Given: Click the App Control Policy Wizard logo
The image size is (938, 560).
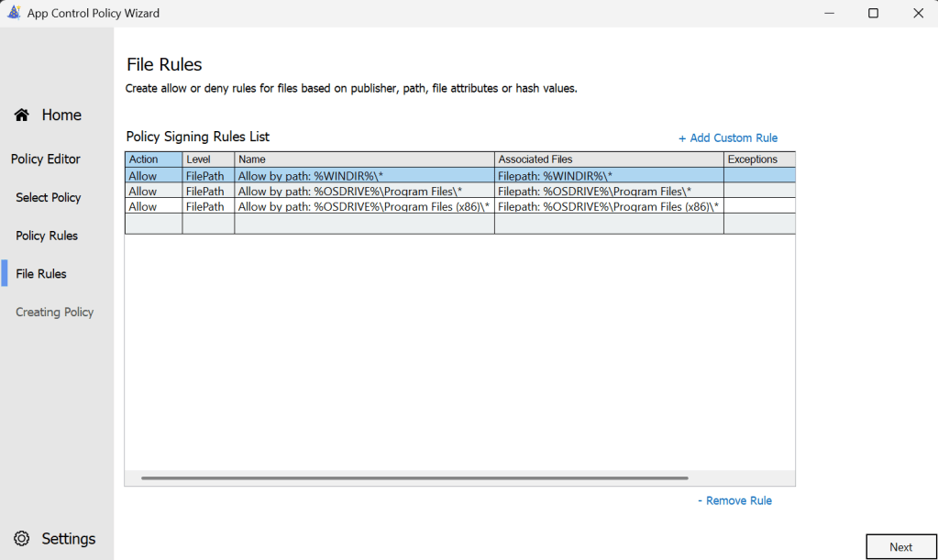Looking at the screenshot, I should coord(13,13).
